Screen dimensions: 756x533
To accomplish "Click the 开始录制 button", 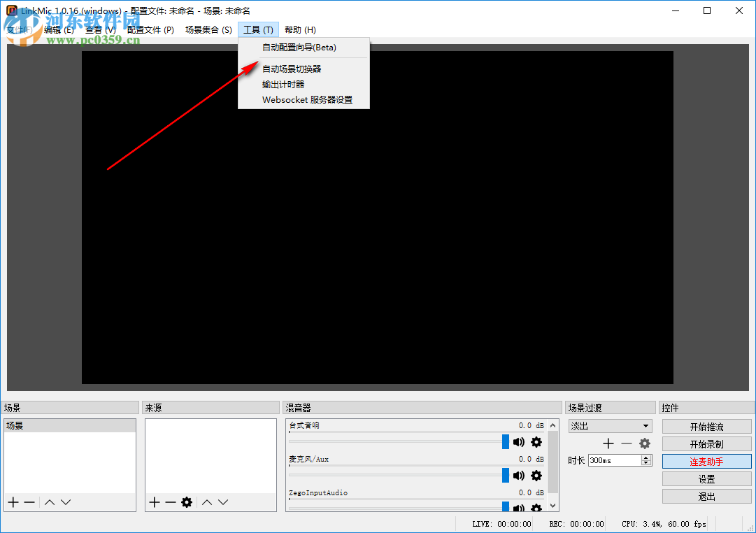I will click(x=707, y=444).
